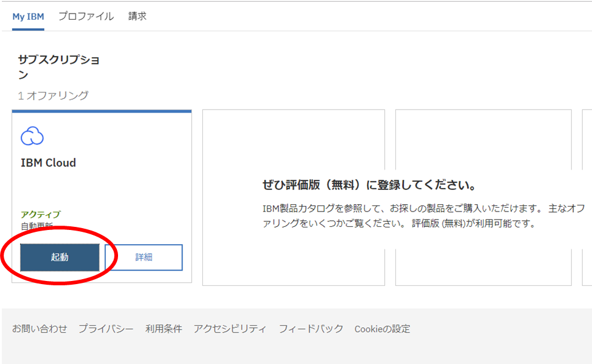The height and width of the screenshot is (364, 592).
Task: Click the IBM Cloud card title
Action: coord(49,163)
